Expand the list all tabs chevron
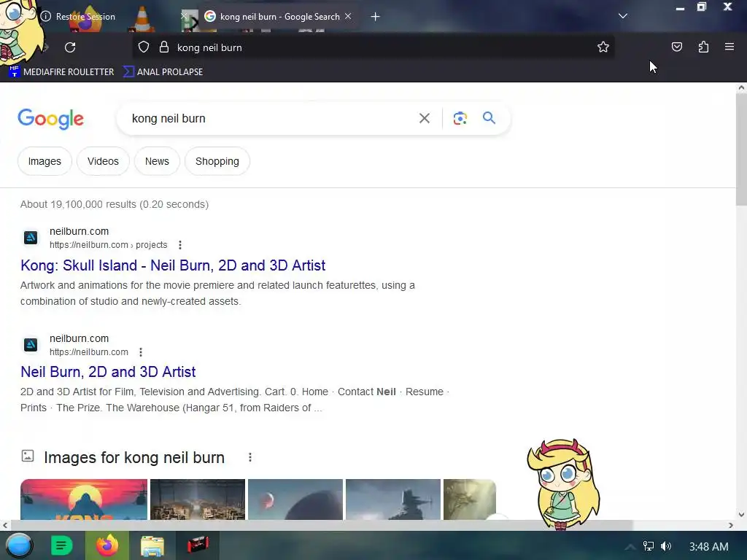Viewport: 747px width, 560px height. click(623, 16)
